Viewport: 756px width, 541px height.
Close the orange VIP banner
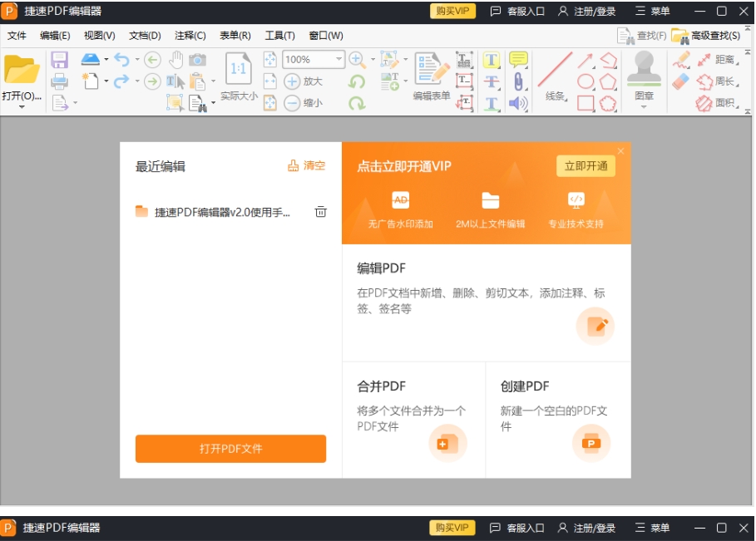621,151
